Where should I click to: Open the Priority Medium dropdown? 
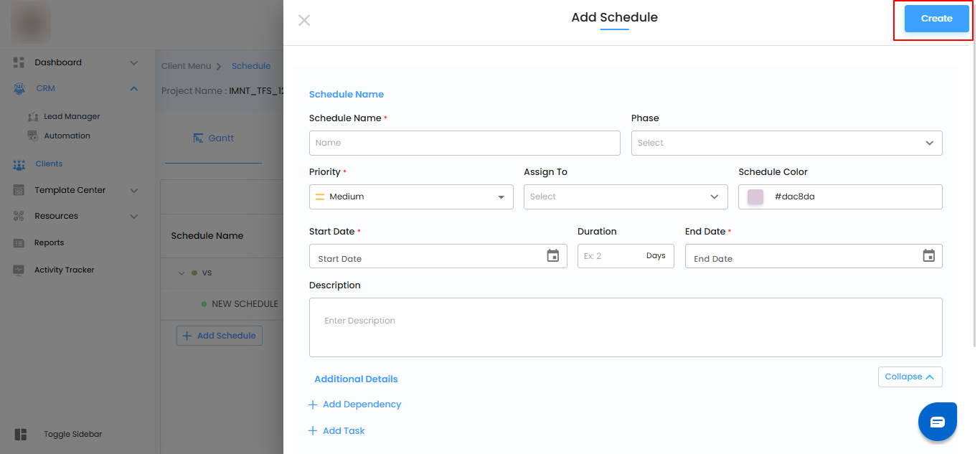tap(411, 197)
